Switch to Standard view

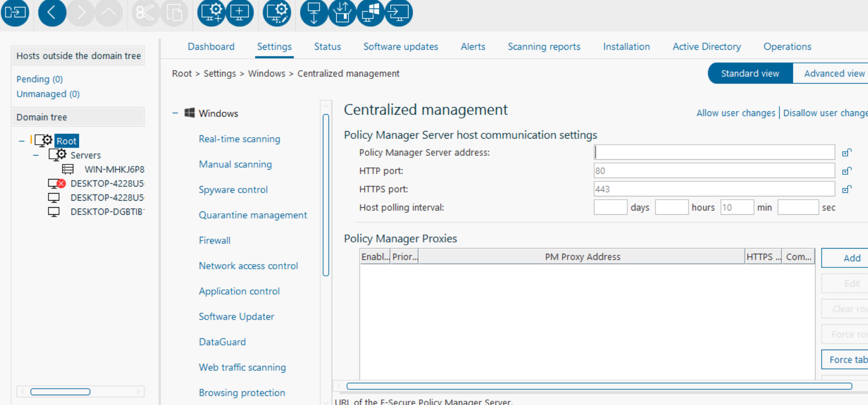(750, 73)
